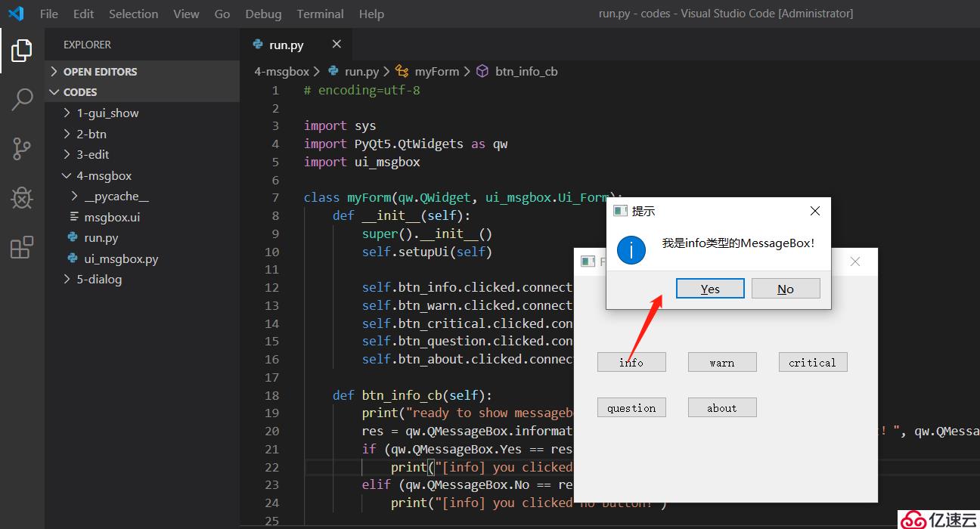Select run.py in the explorer tree
Screen dimensions: 980x529
click(x=142, y=237)
